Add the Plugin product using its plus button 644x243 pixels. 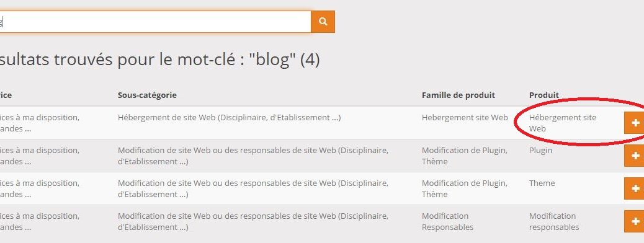pos(634,156)
